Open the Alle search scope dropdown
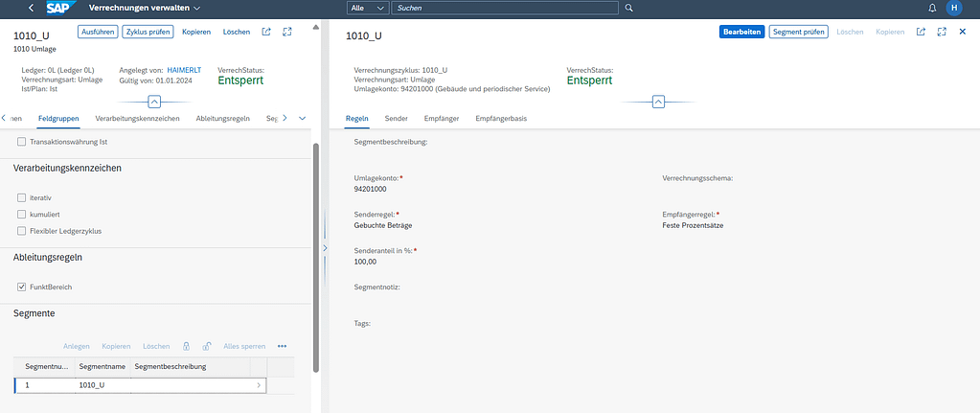The image size is (980, 413). [368, 8]
